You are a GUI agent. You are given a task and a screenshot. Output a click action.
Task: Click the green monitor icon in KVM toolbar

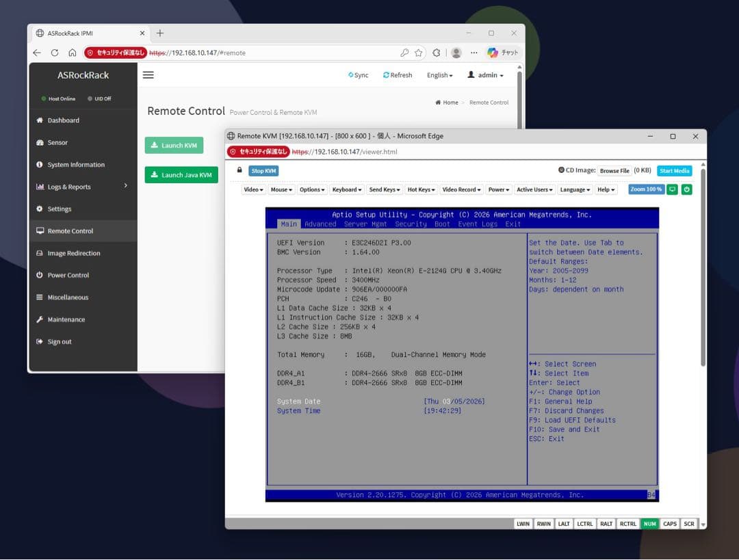click(x=673, y=189)
